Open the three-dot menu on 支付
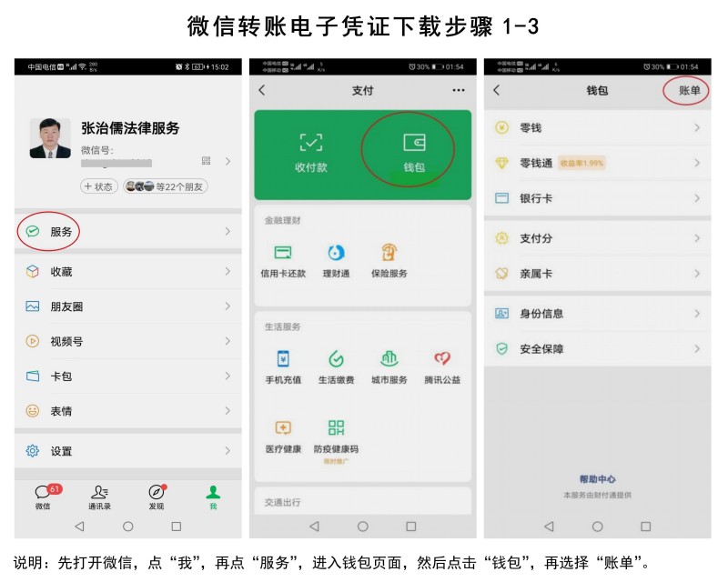Image resolution: width=728 pixels, height=582 pixels. tap(459, 90)
